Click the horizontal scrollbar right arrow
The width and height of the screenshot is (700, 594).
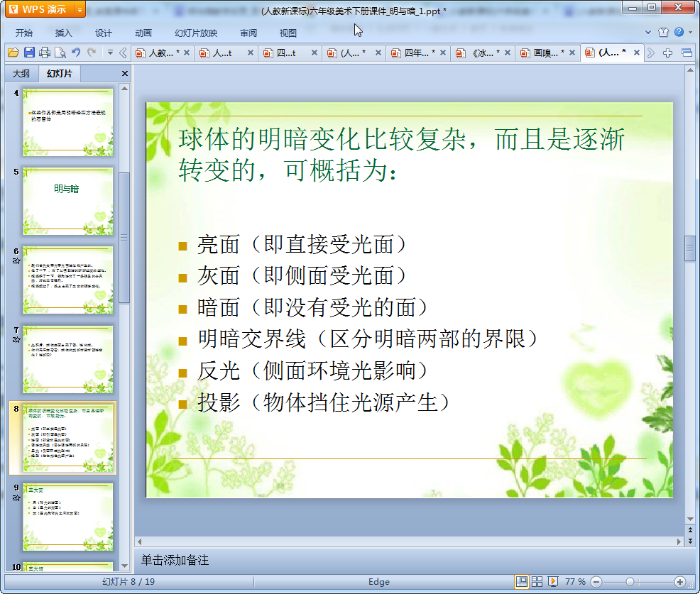click(679, 541)
